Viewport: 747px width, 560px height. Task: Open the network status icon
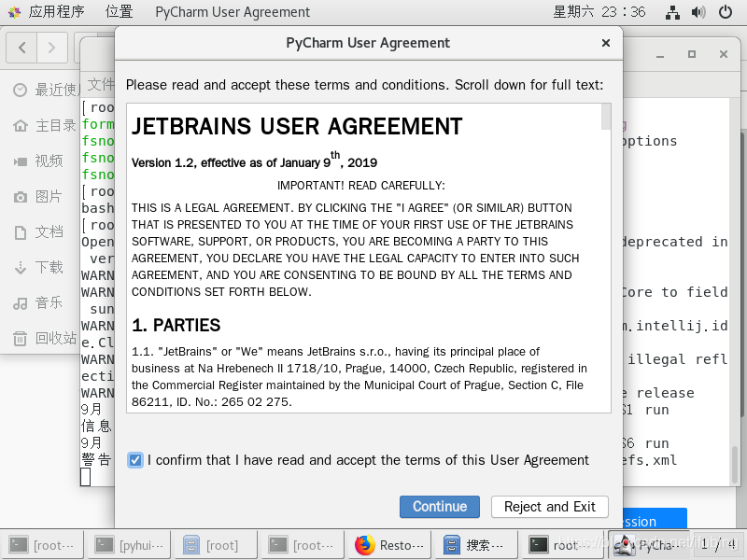(672, 12)
